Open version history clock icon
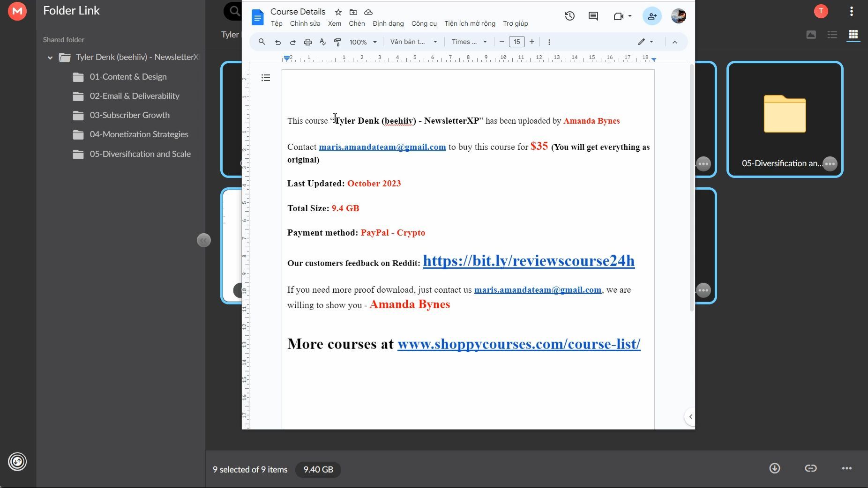Viewport: 868px width, 488px height. pyautogui.click(x=569, y=16)
